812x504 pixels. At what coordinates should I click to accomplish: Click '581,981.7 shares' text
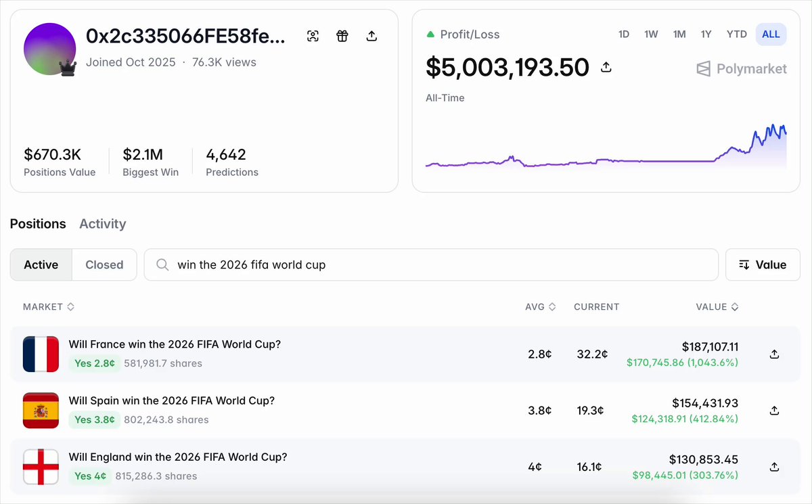[163, 363]
